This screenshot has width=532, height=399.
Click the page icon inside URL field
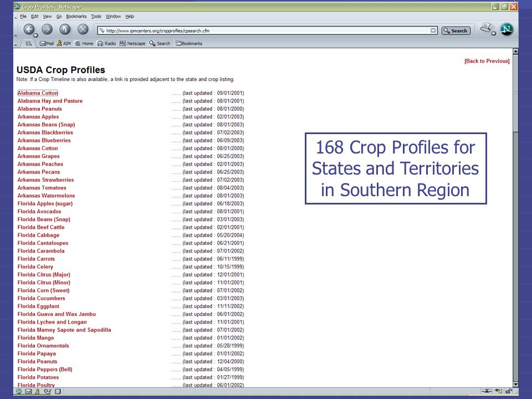click(101, 30)
